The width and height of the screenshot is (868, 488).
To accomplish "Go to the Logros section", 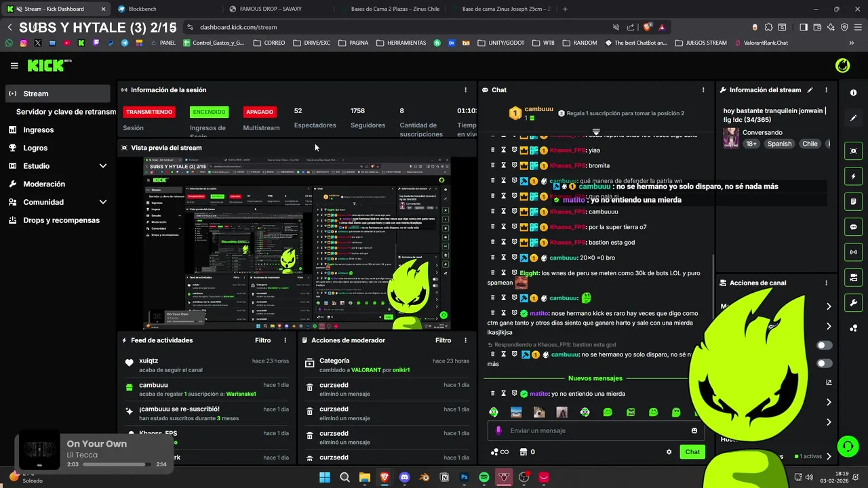I will (58, 148).
